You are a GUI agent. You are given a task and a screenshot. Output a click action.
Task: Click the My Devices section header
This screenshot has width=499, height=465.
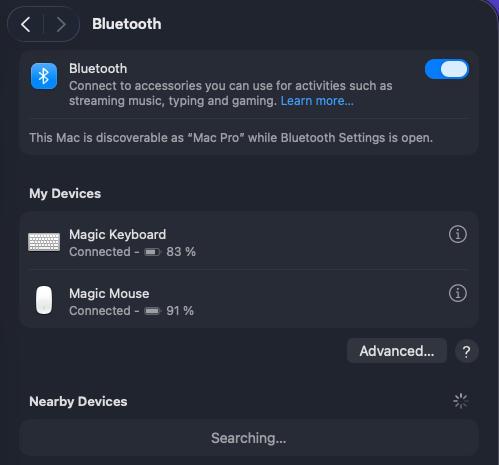[x=65, y=194]
